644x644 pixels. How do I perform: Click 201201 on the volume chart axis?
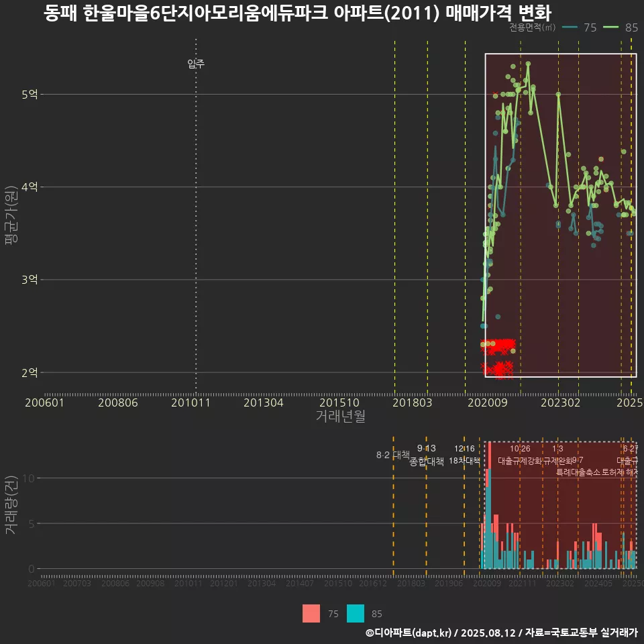click(224, 584)
